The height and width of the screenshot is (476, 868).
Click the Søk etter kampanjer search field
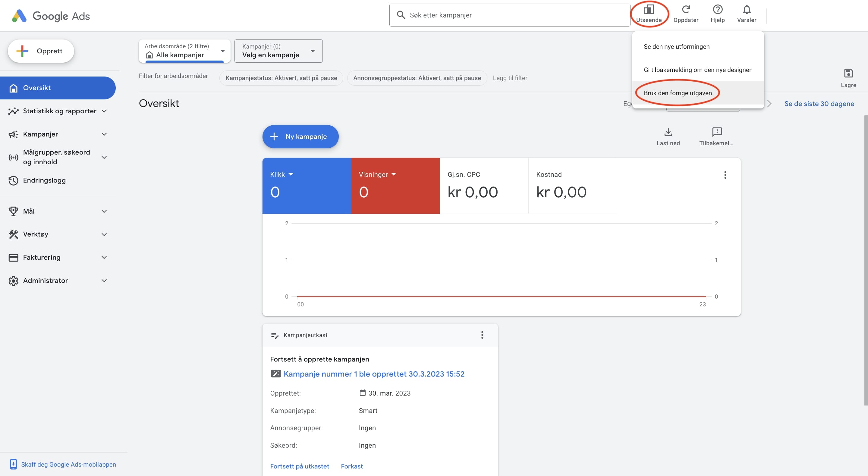509,15
